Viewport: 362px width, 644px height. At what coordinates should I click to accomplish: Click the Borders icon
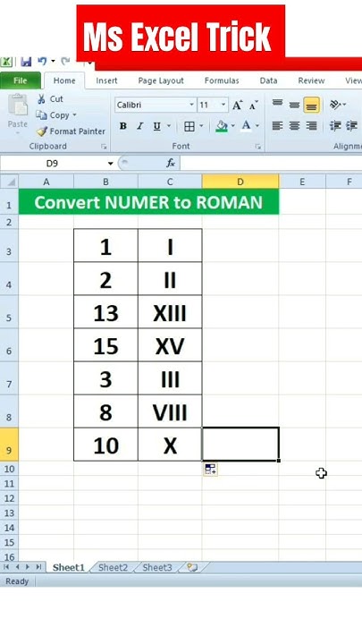[189, 126]
